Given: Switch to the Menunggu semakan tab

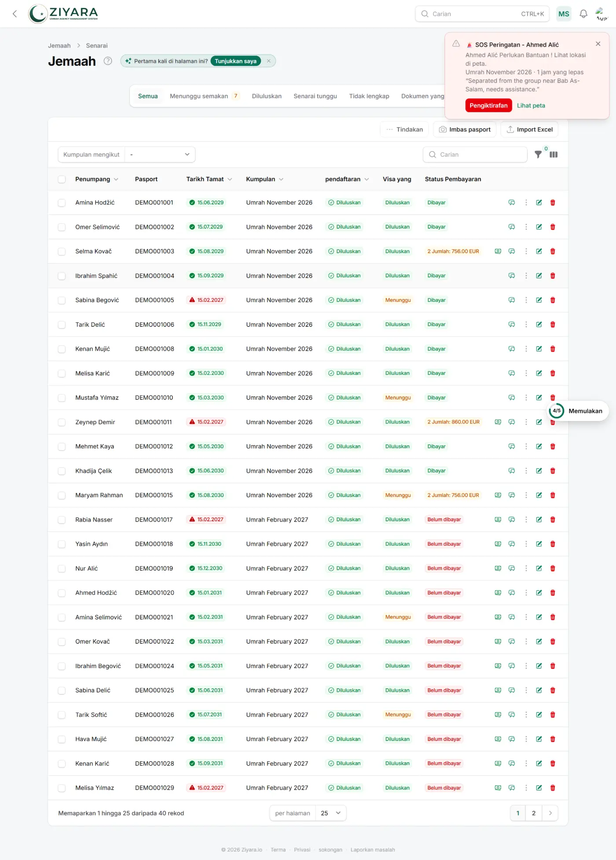Looking at the screenshot, I should pos(205,96).
